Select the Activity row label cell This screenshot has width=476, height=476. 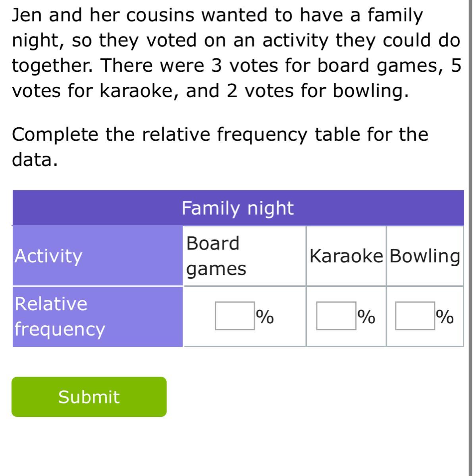[98, 256]
